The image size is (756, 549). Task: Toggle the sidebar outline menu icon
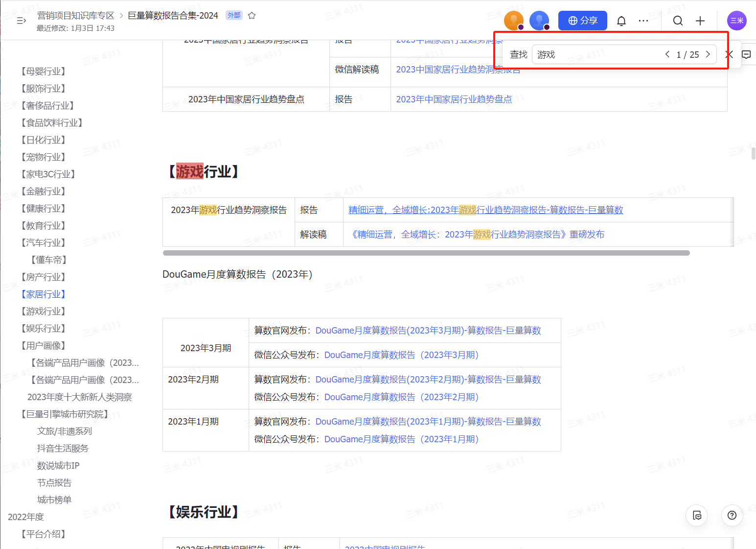pyautogui.click(x=21, y=21)
